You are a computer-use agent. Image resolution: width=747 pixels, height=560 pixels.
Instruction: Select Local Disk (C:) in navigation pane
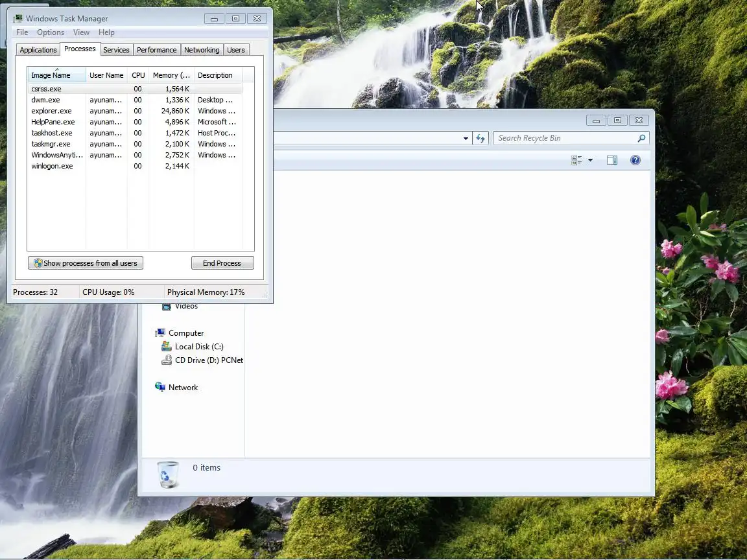point(199,347)
